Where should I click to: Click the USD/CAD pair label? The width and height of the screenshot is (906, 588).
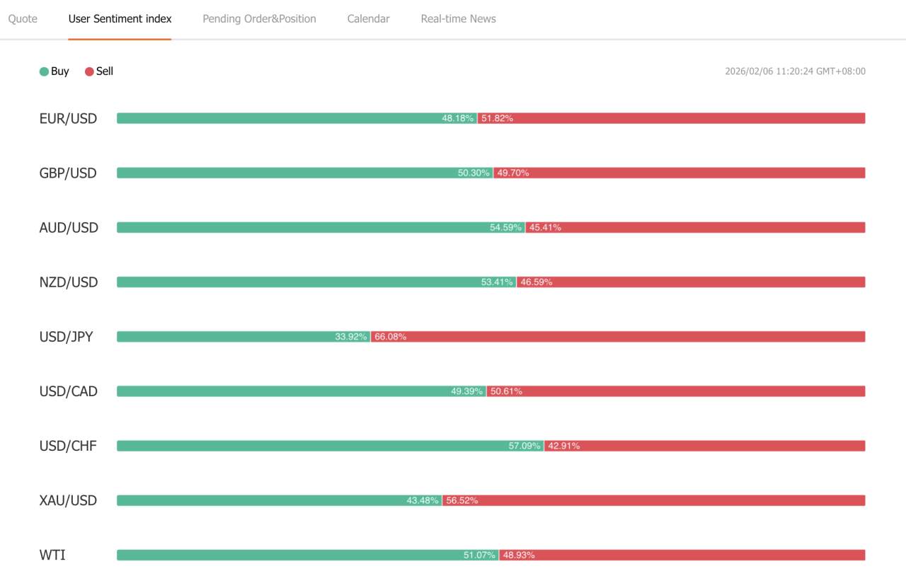click(x=69, y=391)
